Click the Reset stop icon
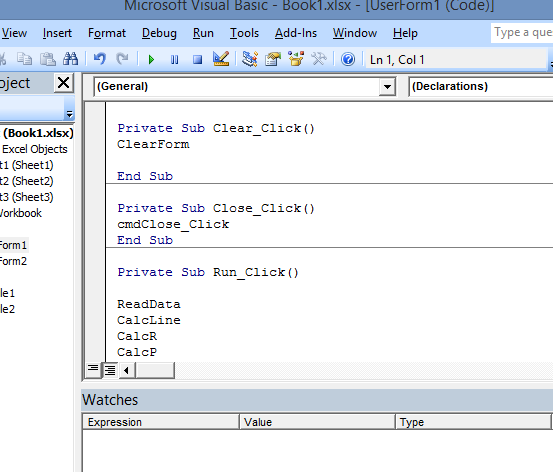The width and height of the screenshot is (553, 472). click(198, 60)
